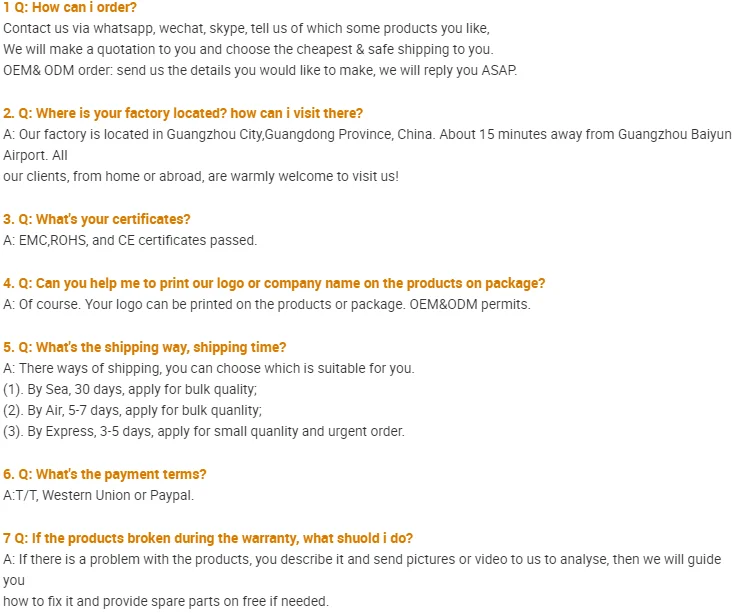Click the 'provide spare parts on free' line
The width and height of the screenshot is (749, 613).
[166, 602]
